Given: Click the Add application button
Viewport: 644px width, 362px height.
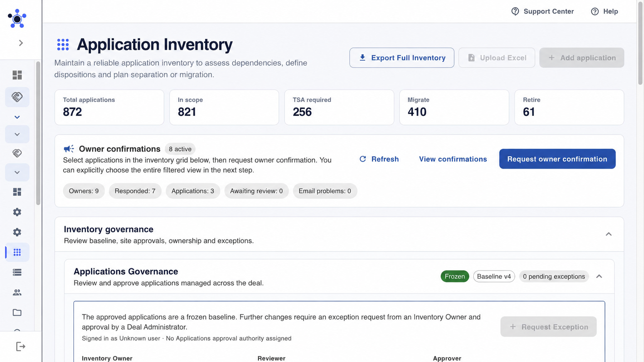Looking at the screenshot, I should coord(582,58).
